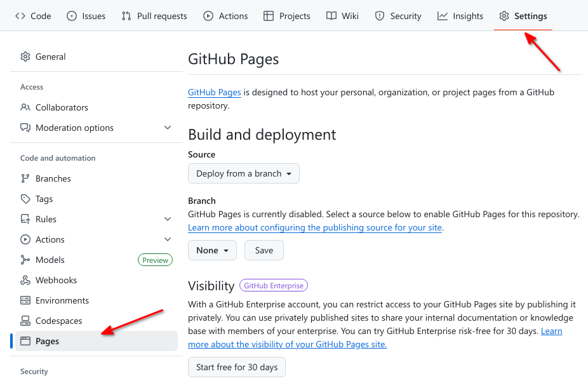Viewport: 588px width, 381px height.
Task: Click the Preview badge next to Models
Action: point(155,260)
